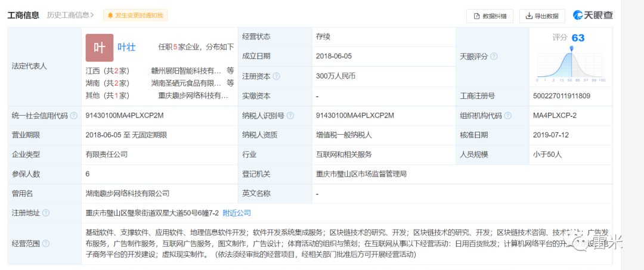The width and height of the screenshot is (644, 270).
Task: Click help icon beside 注册资本
Action: pyautogui.click(x=277, y=76)
